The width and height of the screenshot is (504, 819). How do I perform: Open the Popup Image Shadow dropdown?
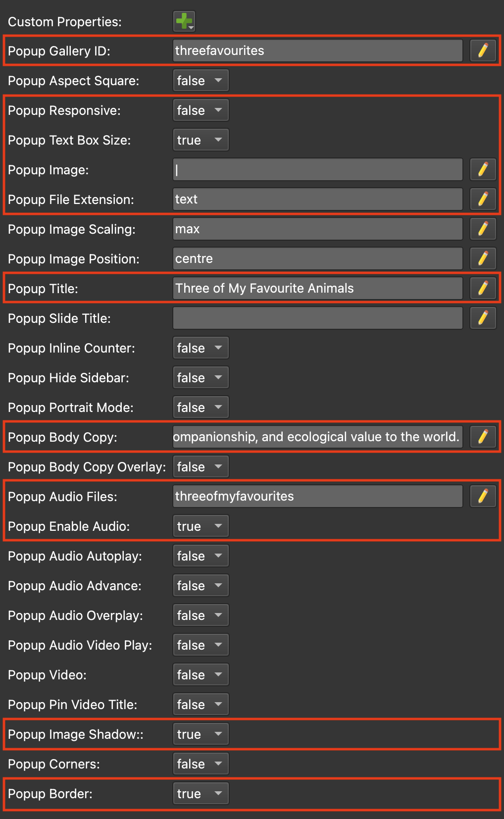[201, 734]
